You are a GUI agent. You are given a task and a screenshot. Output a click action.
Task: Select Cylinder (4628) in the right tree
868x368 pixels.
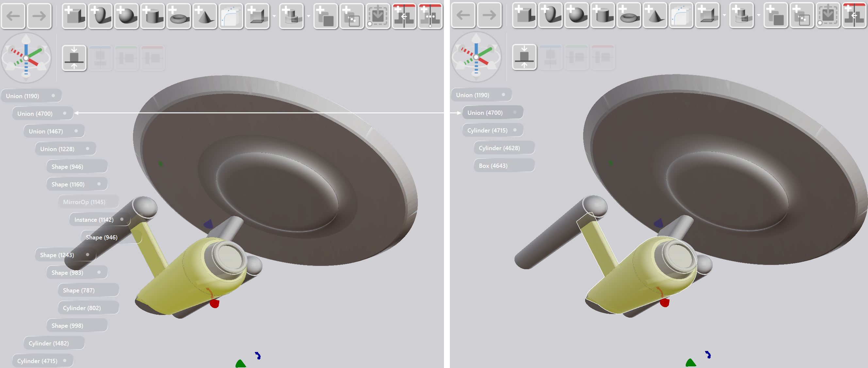(x=504, y=148)
